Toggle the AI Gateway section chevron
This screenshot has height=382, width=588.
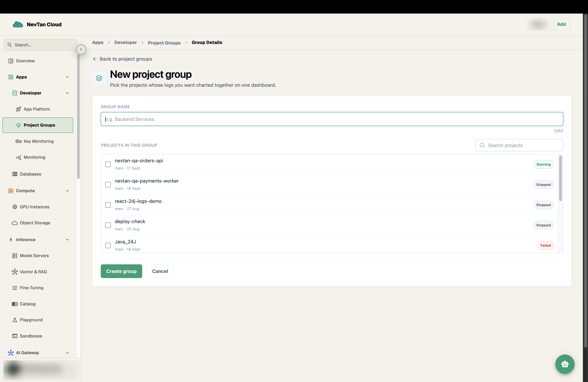(x=67, y=353)
